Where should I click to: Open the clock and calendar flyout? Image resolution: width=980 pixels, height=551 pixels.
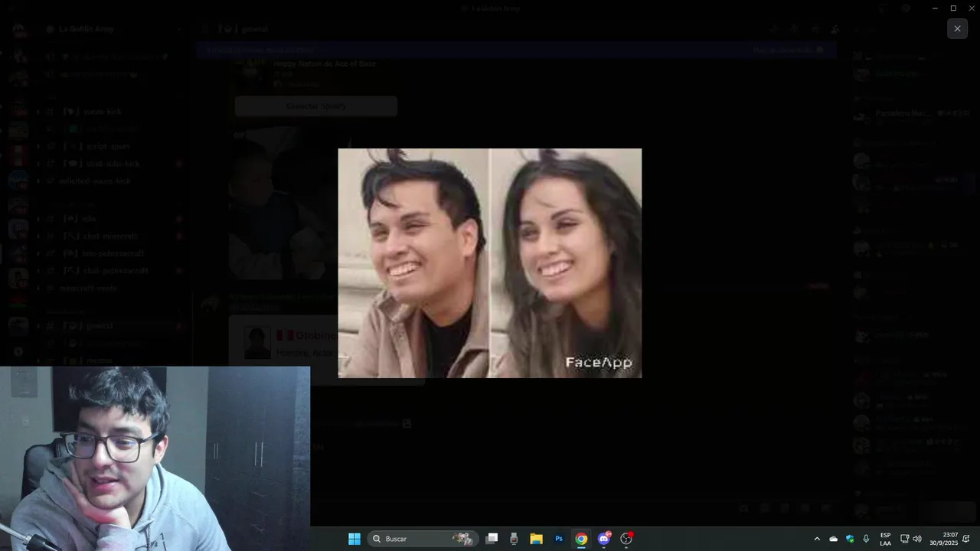(944, 539)
